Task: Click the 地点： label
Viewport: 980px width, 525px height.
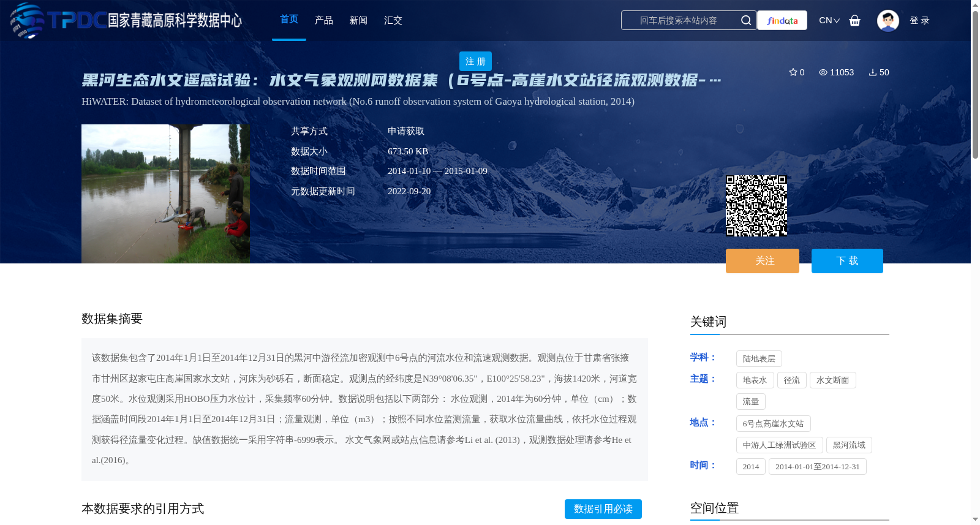Action: tap(703, 422)
